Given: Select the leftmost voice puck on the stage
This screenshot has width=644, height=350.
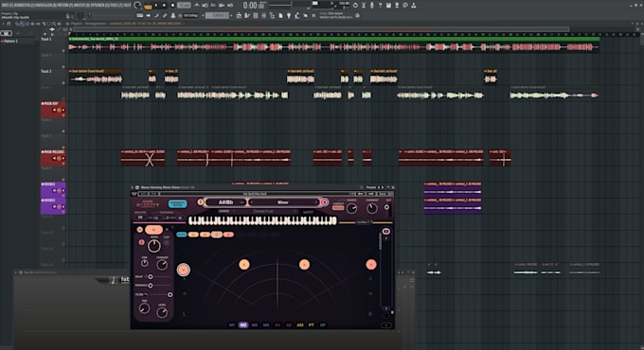Looking at the screenshot, I should pyautogui.click(x=184, y=270).
